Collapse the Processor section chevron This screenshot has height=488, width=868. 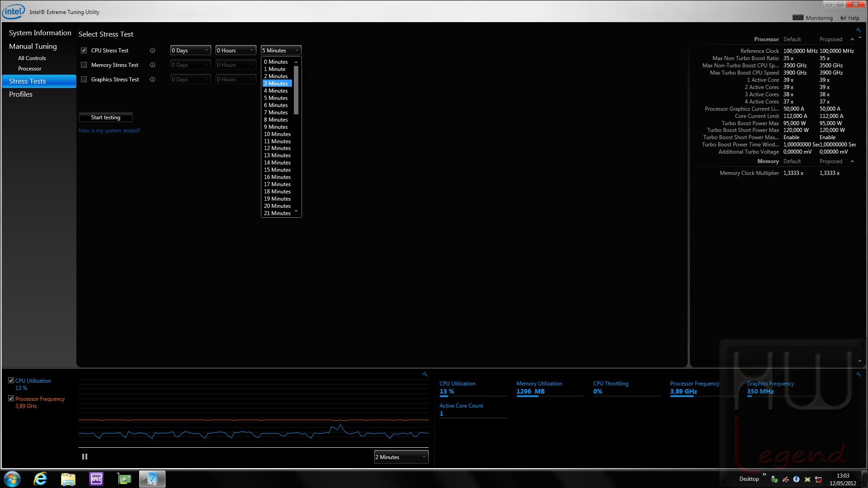(x=852, y=39)
